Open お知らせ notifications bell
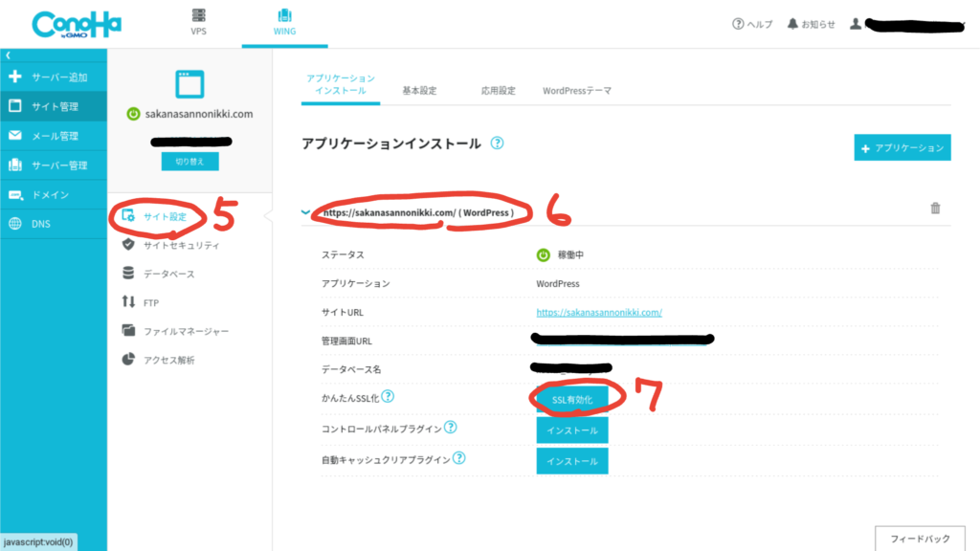Screen dimensions: 980x551 pyautogui.click(x=811, y=24)
